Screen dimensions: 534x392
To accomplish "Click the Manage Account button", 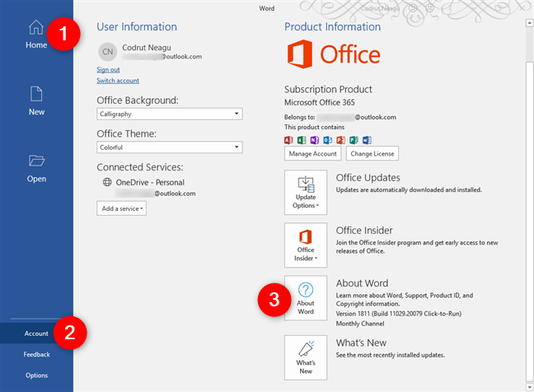I will 312,153.
